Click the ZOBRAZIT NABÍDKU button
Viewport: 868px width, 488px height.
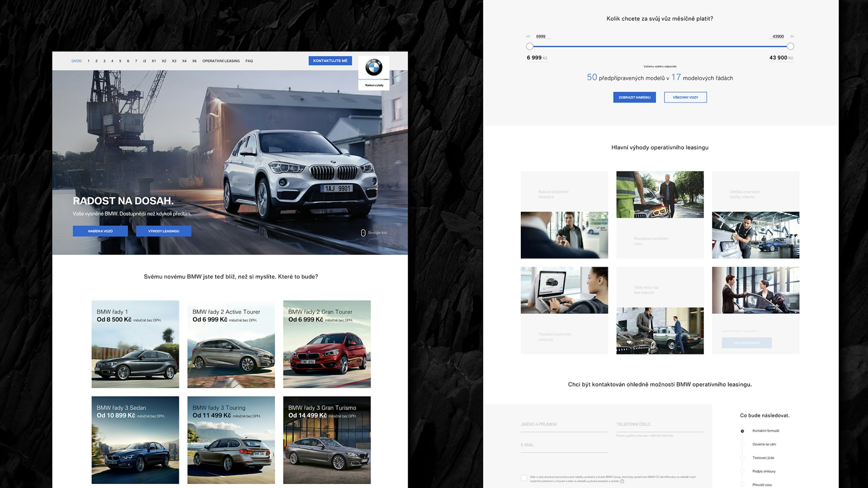tap(635, 97)
